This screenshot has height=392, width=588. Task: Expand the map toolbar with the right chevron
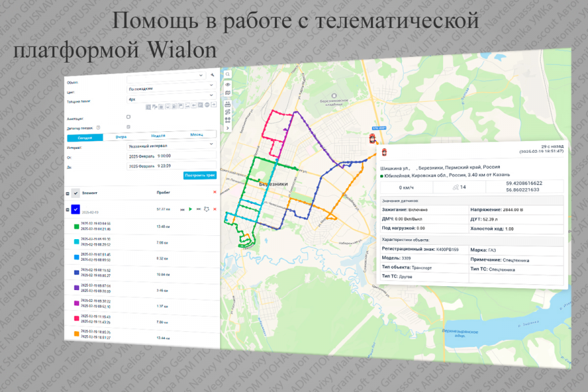click(x=227, y=128)
